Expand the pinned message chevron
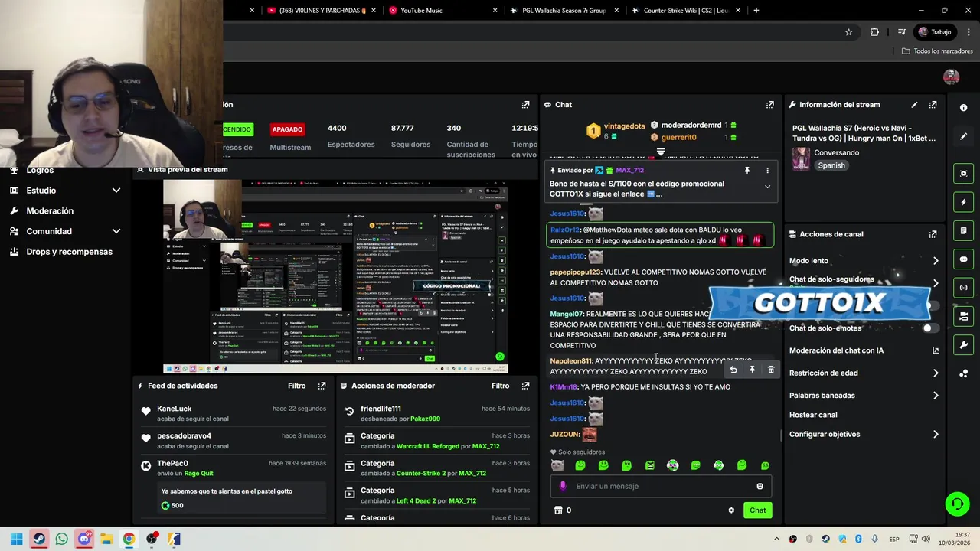The width and height of the screenshot is (980, 551). (767, 187)
